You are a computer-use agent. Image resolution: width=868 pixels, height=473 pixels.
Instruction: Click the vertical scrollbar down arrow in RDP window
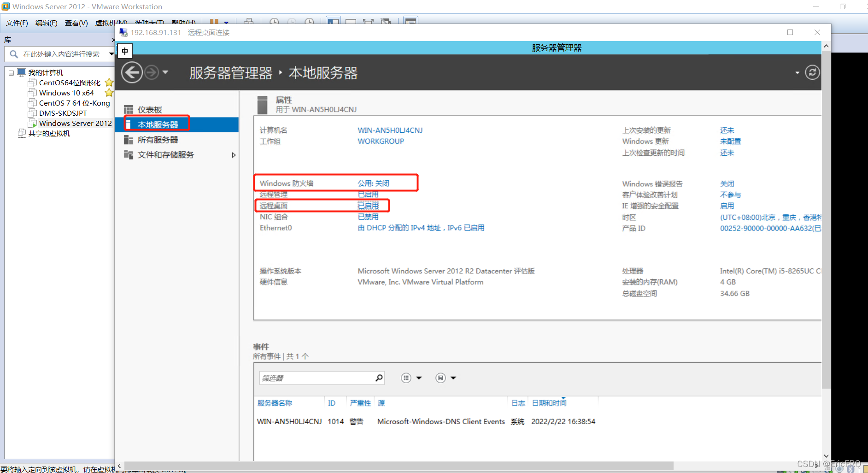826,456
